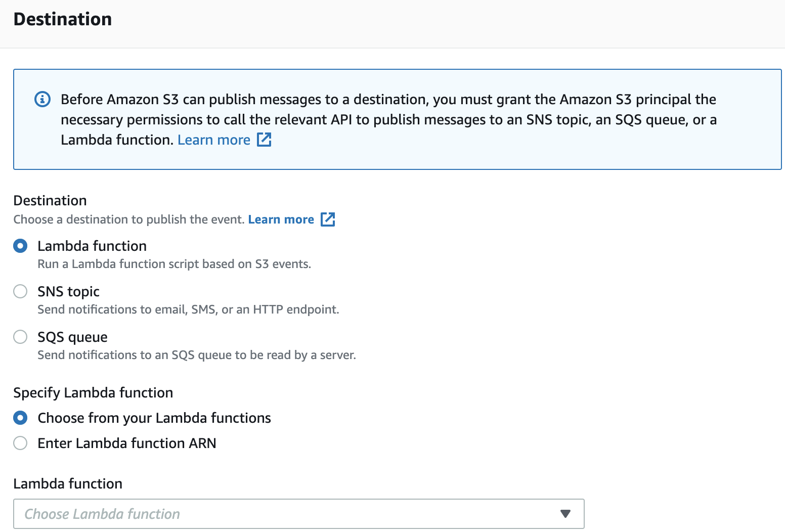Open external-link icon after banner's Learn more
785x532 pixels.
click(x=264, y=140)
